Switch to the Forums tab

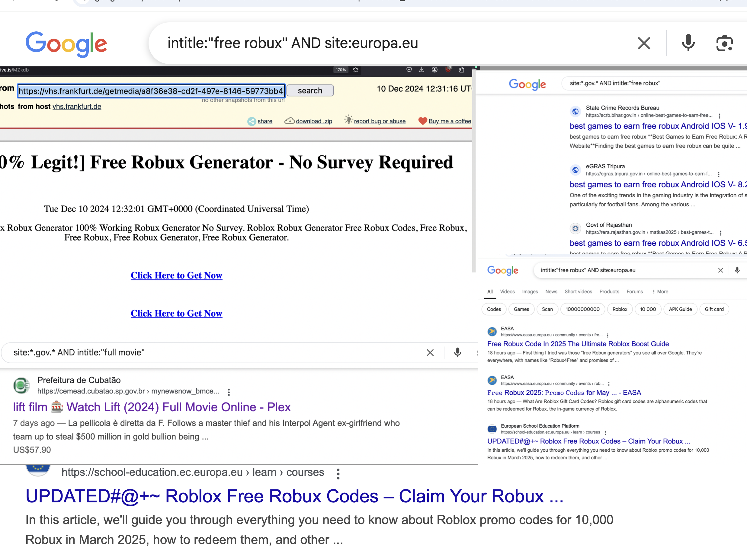click(x=635, y=292)
